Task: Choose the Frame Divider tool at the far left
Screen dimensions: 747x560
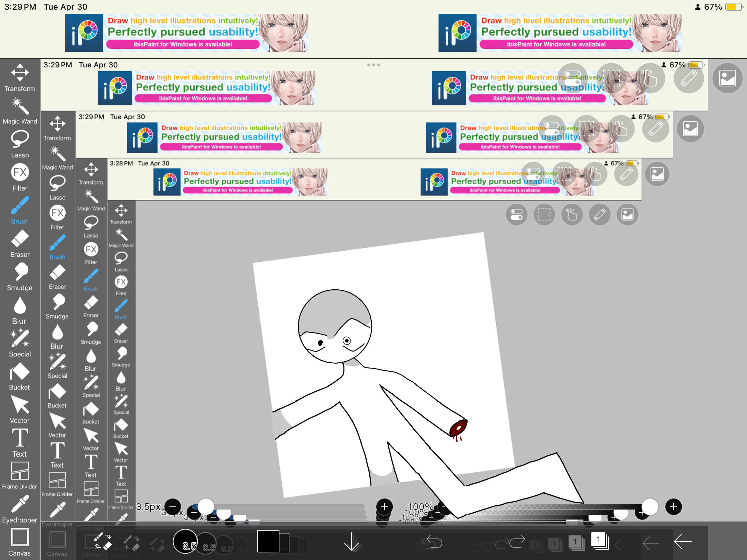Action: pos(20,476)
